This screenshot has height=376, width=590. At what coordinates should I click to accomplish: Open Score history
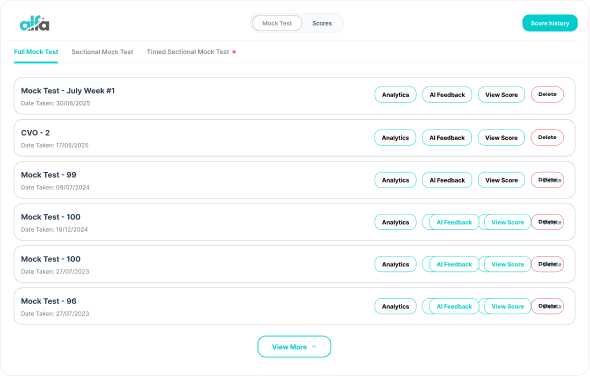point(550,23)
